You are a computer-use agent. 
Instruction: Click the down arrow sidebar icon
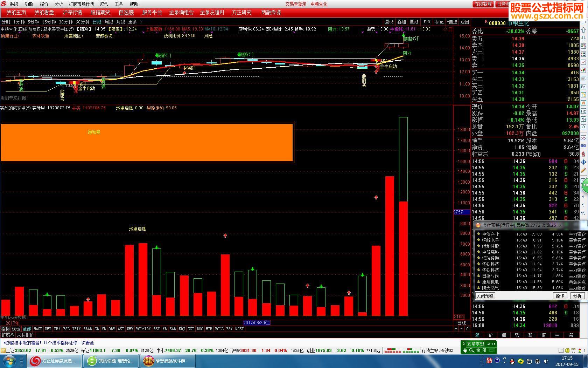583,38
